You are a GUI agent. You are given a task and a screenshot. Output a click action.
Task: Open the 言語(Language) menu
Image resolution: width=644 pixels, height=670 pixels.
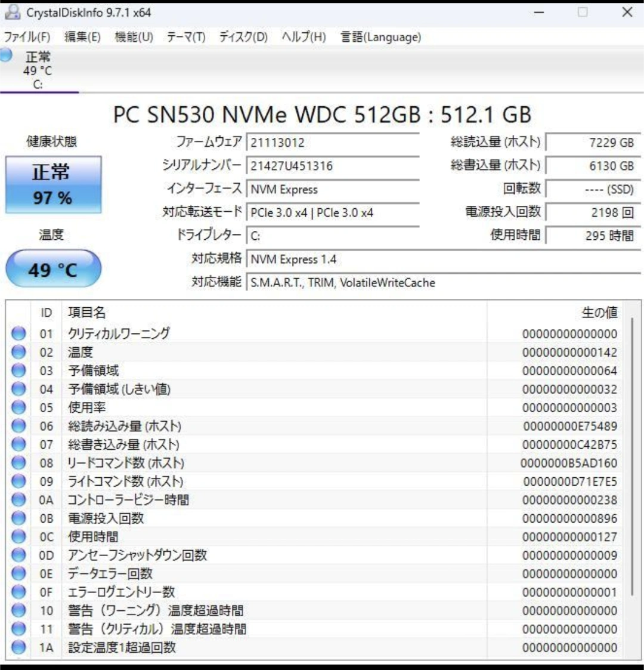click(380, 37)
